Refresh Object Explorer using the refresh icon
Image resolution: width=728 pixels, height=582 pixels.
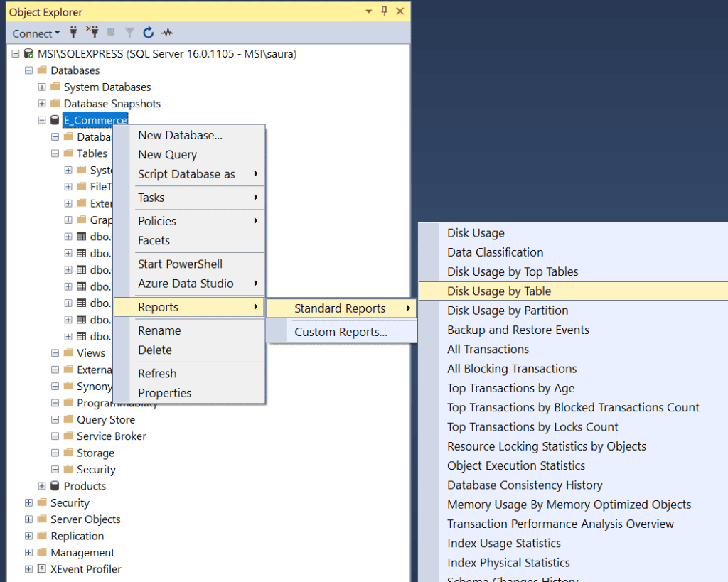(147, 33)
